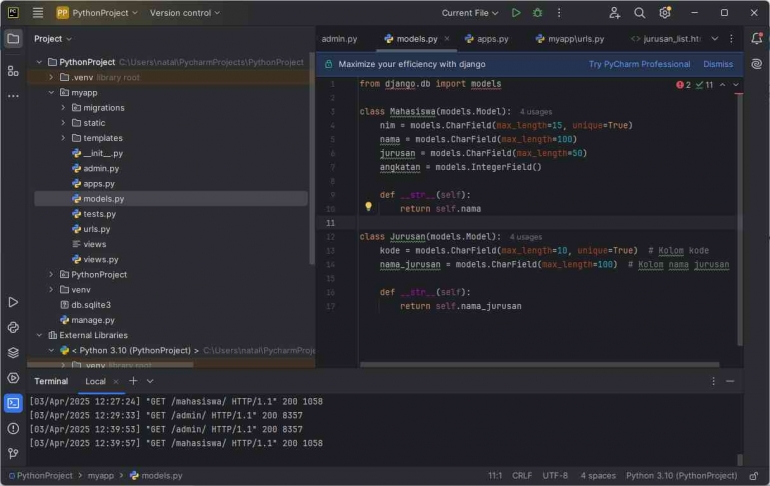Select db.sqlite3 file

[x=91, y=305]
